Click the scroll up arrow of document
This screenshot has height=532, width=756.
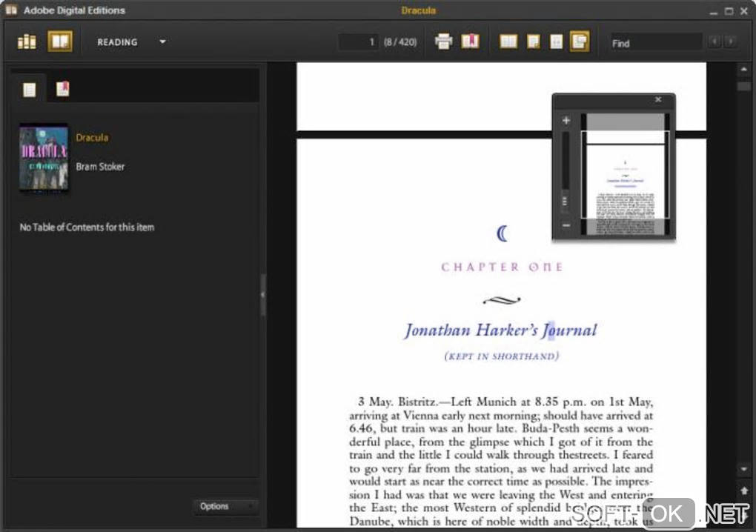pos(744,70)
